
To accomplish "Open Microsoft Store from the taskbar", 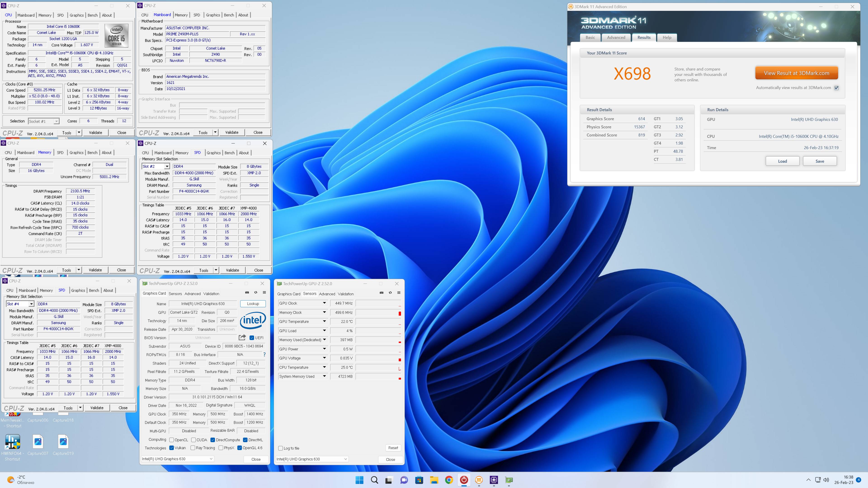I will tap(419, 480).
